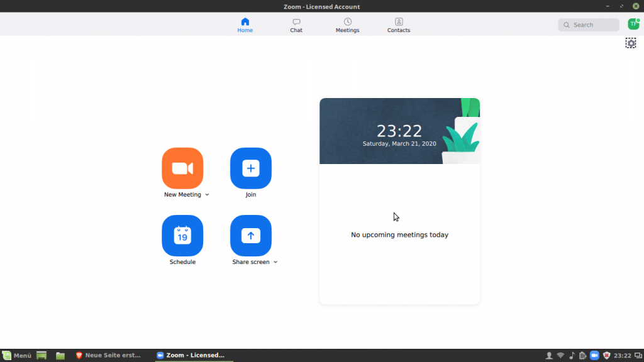The image size is (644, 362).
Task: Go to the Meetings tab
Action: [x=347, y=25]
